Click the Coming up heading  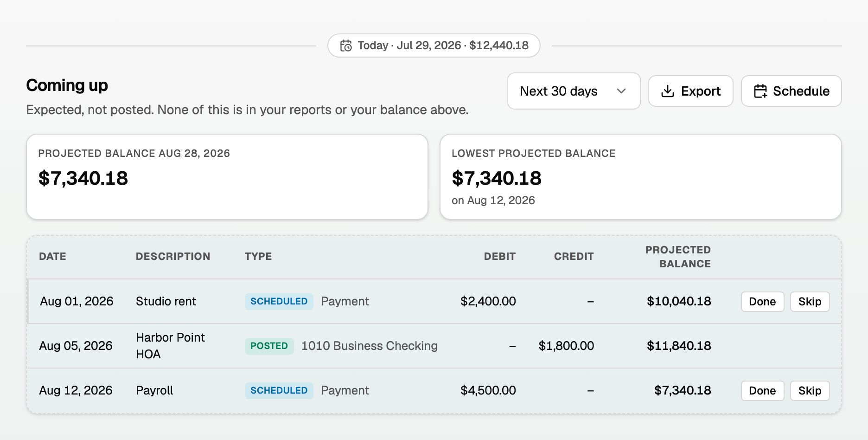coord(67,85)
